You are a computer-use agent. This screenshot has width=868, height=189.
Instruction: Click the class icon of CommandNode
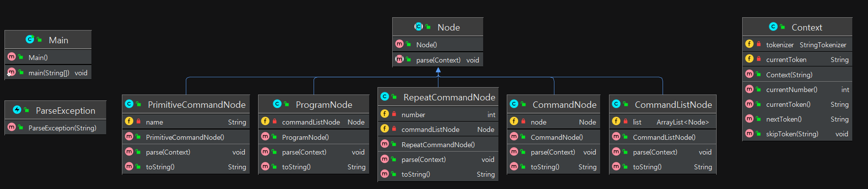[514, 104]
